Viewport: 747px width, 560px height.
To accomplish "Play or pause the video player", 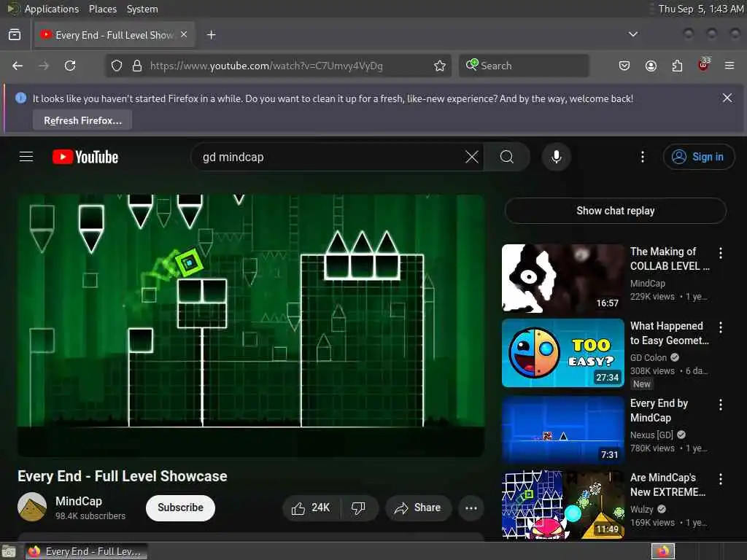I will point(251,325).
